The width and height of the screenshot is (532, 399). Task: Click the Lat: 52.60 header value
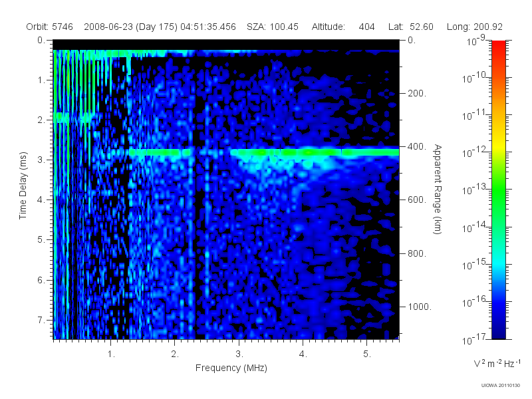(x=411, y=27)
